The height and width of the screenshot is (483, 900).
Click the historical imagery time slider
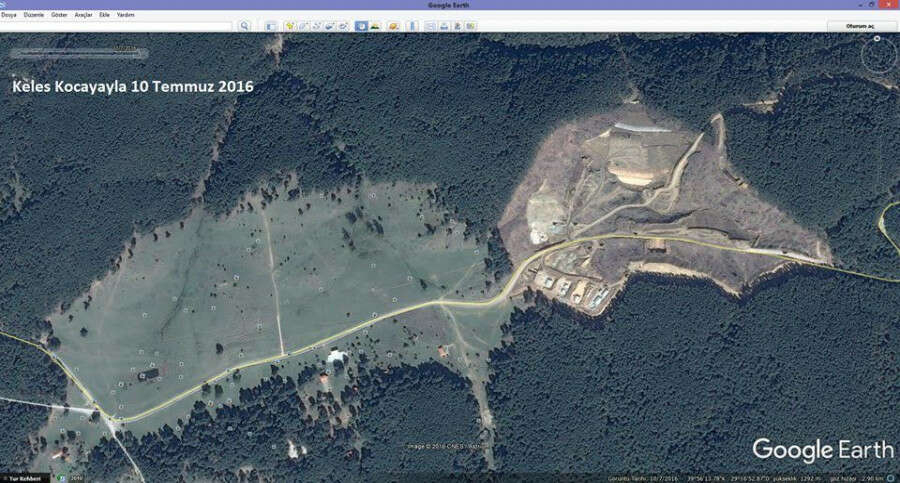pyautogui.click(x=77, y=54)
